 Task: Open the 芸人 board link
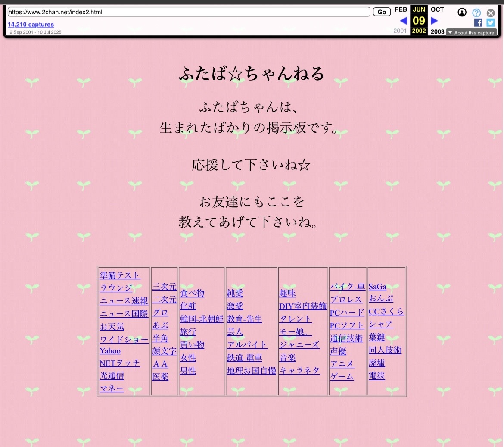[x=235, y=331]
